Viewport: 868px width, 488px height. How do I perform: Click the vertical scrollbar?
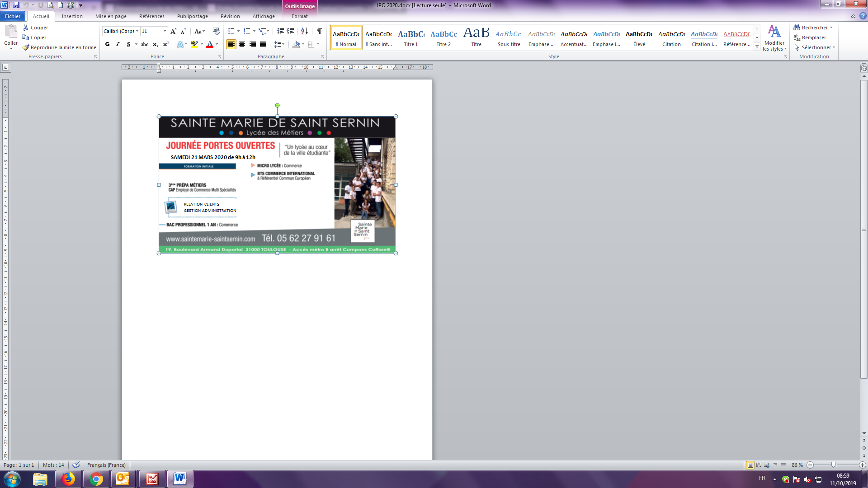[x=864, y=229]
